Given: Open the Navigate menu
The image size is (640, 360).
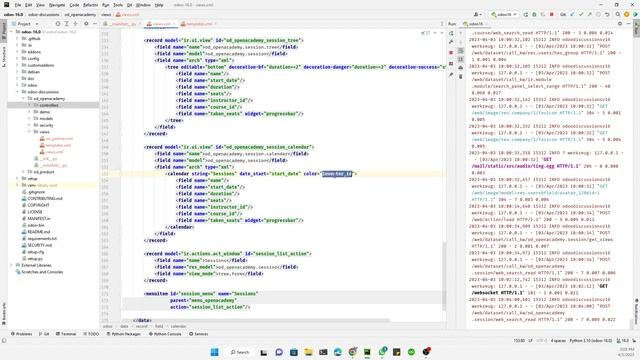Looking at the screenshot, I should 57,5.
